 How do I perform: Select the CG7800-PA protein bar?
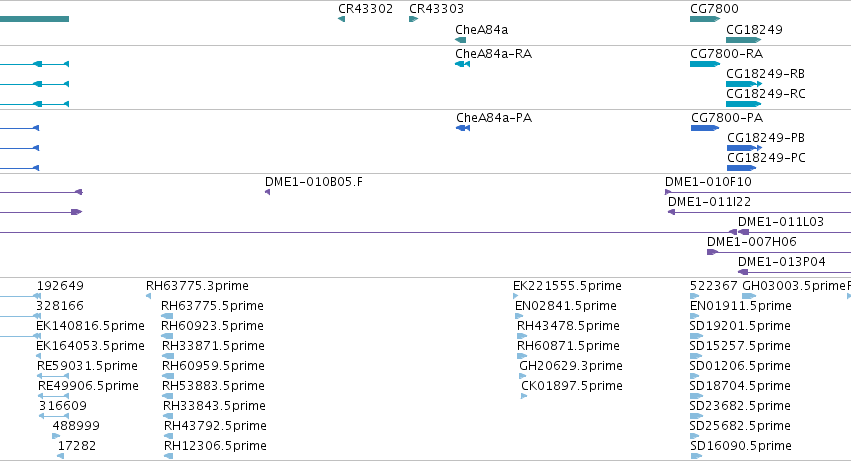tap(705, 128)
